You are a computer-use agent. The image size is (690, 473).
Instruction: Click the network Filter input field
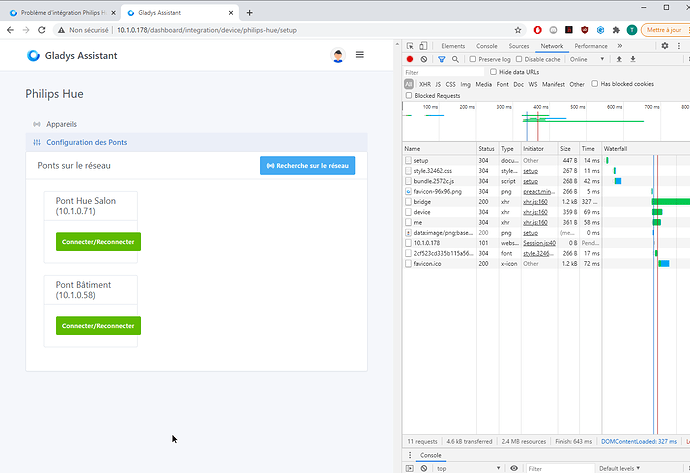[x=444, y=72]
